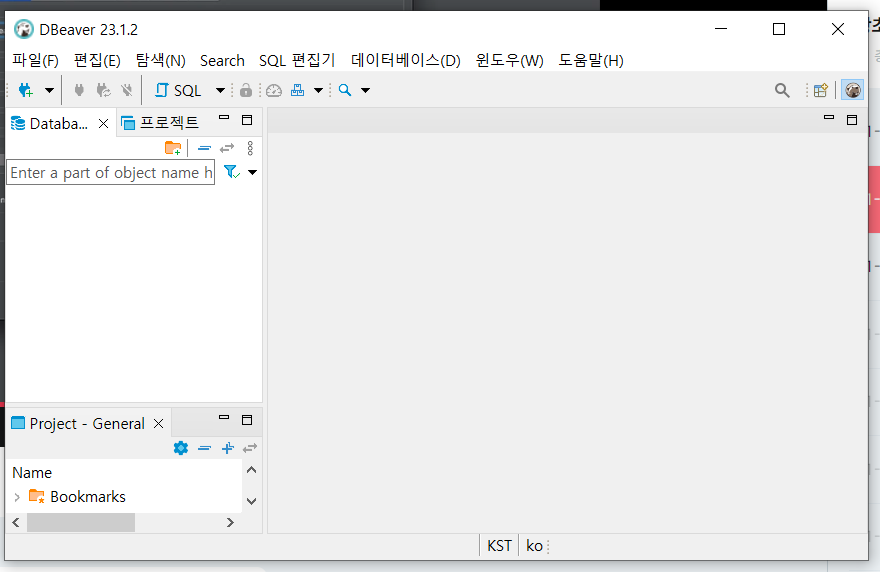This screenshot has width=880, height=572.
Task: Open the 데이터베이스(D) menu
Action: click(x=406, y=60)
